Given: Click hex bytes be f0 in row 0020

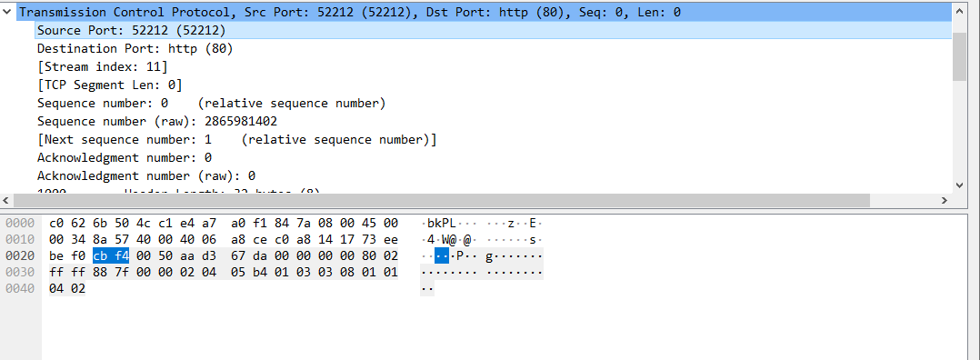Looking at the screenshot, I should [67, 255].
